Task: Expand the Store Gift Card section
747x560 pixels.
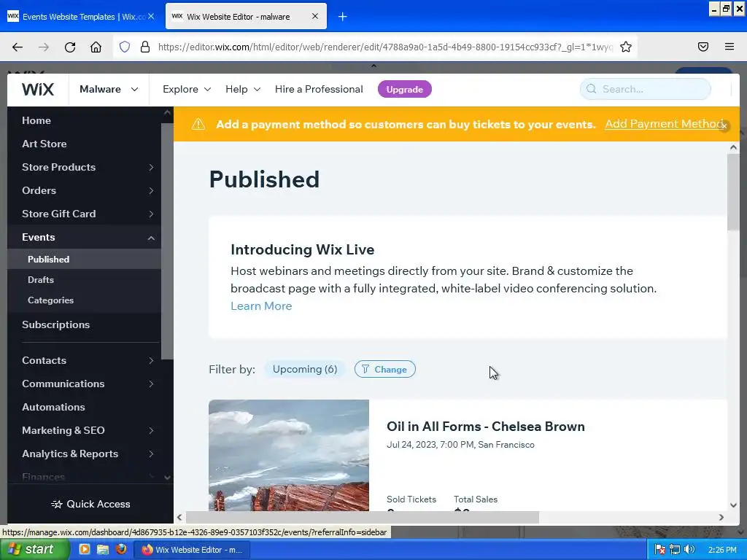Action: (x=151, y=214)
